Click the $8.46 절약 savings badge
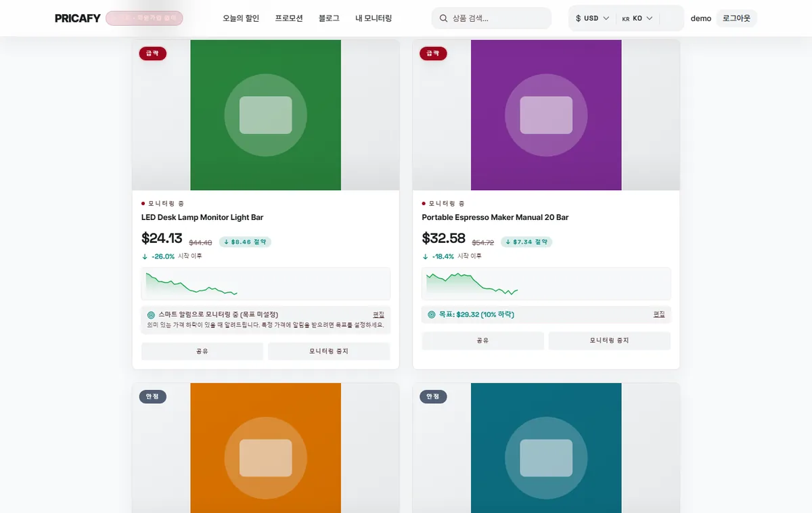 tap(245, 242)
